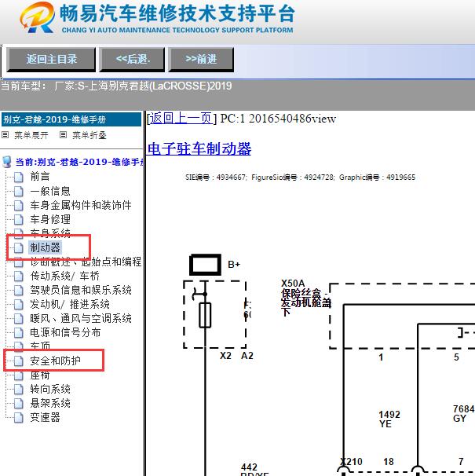
Task: Click the page icon beside 悬架系统
Action: 19,403
